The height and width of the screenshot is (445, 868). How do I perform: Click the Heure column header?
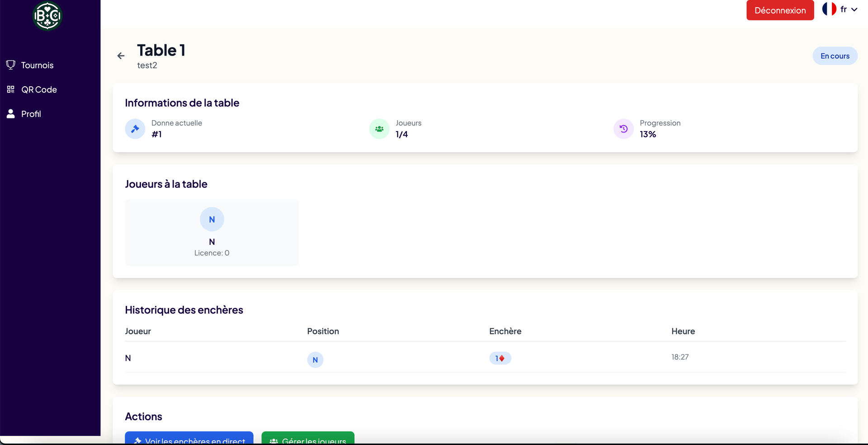(683, 331)
